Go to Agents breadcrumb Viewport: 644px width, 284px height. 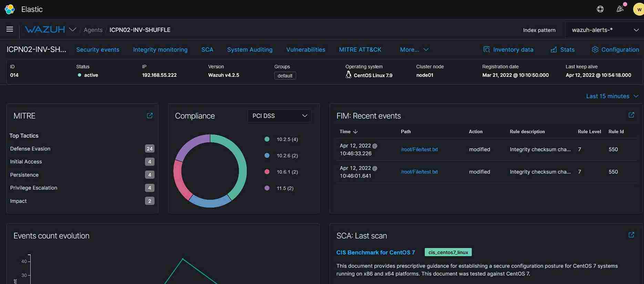point(93,30)
